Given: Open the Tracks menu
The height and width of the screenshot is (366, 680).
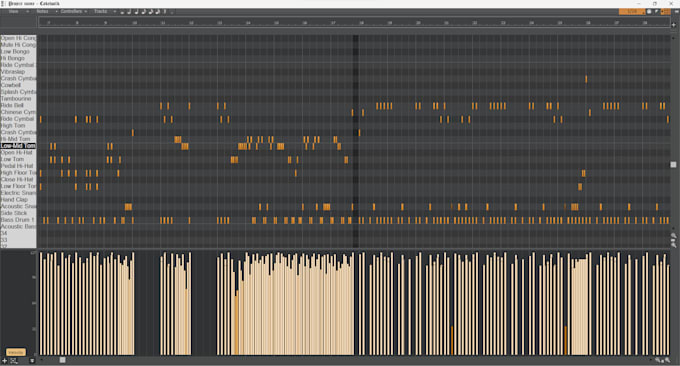Looking at the screenshot, I should [x=101, y=11].
